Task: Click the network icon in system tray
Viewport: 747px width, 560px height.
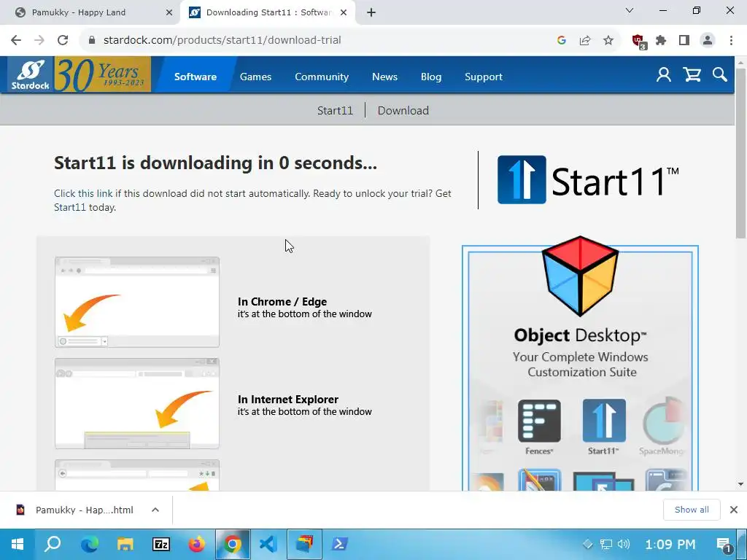Action: (x=605, y=544)
